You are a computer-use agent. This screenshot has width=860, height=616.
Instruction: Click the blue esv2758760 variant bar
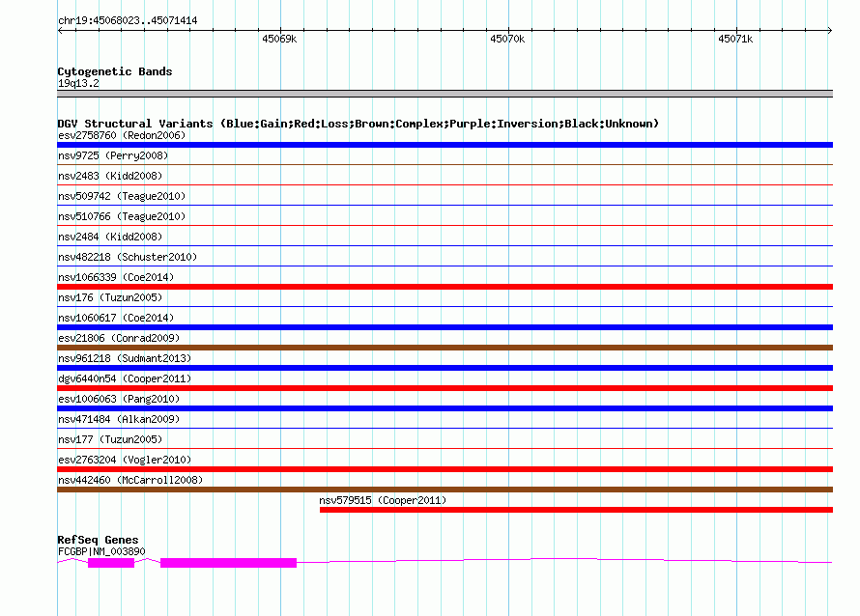(444, 145)
